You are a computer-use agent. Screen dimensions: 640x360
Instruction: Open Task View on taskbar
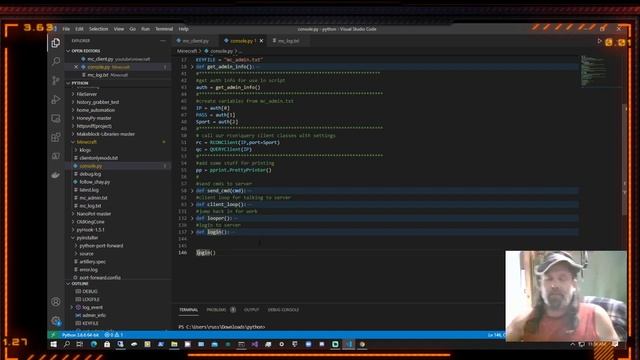(x=80, y=344)
